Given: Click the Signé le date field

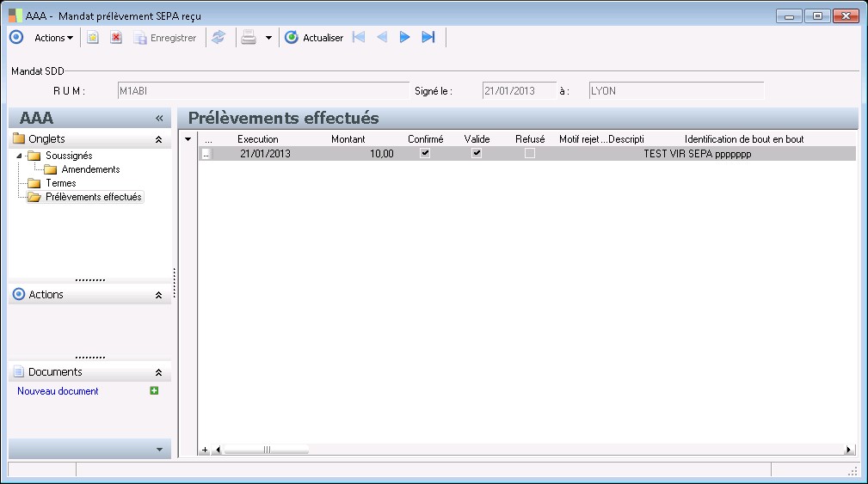Looking at the screenshot, I should 520,91.
